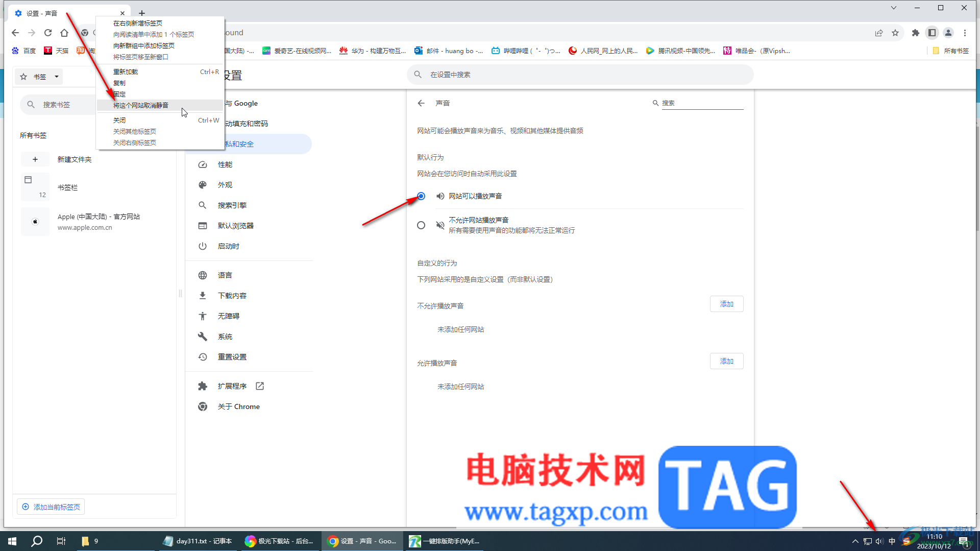Show hidden tray icons chevron
The image size is (980, 551).
(855, 541)
